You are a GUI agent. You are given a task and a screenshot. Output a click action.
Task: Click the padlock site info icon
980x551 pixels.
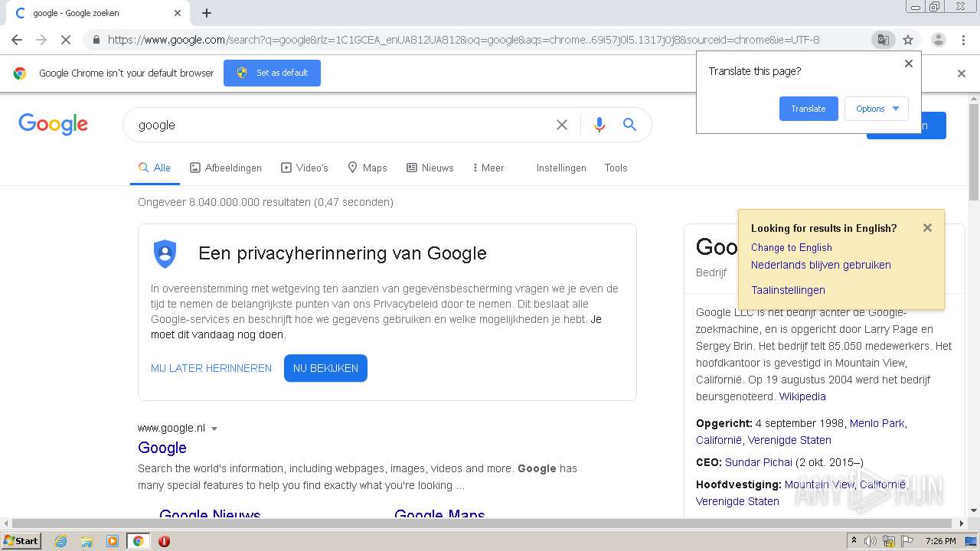tap(96, 40)
